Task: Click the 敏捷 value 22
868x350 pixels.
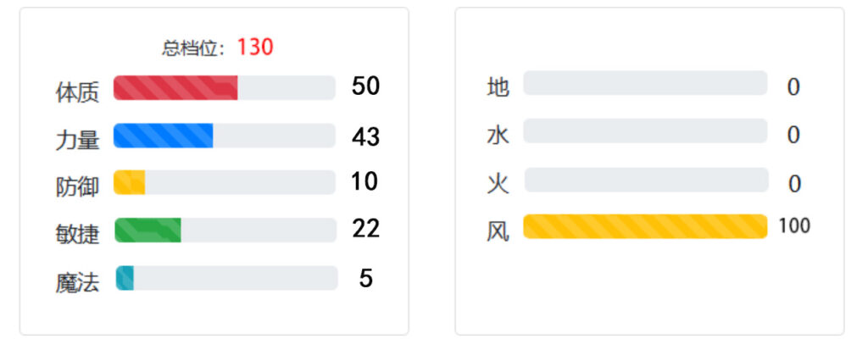Action: pyautogui.click(x=366, y=229)
